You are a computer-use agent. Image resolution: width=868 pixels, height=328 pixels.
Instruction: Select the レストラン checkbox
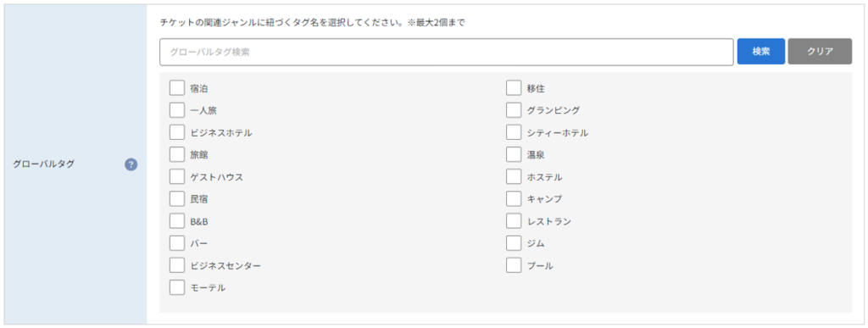[513, 220]
